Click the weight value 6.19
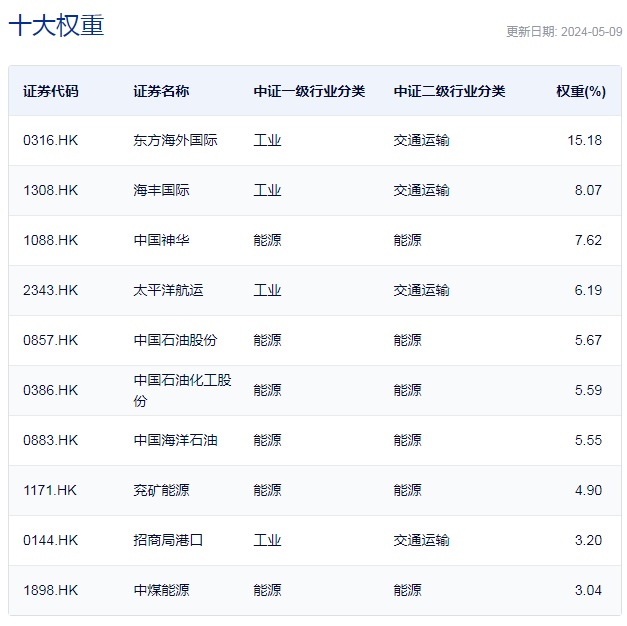Screen dimensions: 627x626 click(x=588, y=290)
